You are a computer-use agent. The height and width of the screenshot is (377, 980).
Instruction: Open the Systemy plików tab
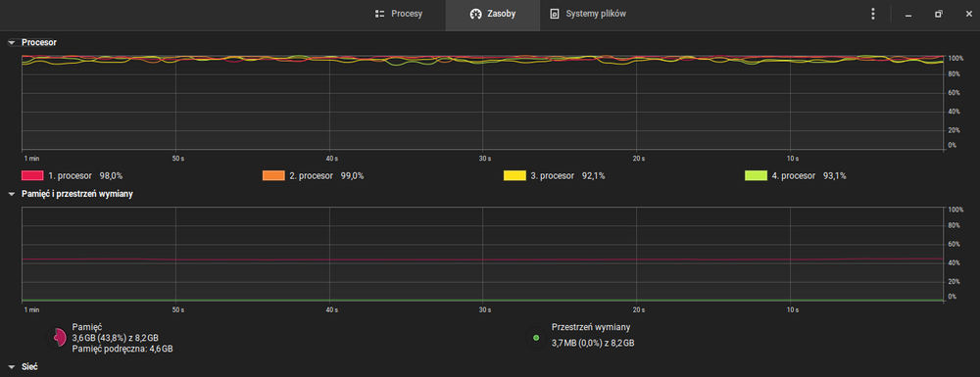point(587,15)
